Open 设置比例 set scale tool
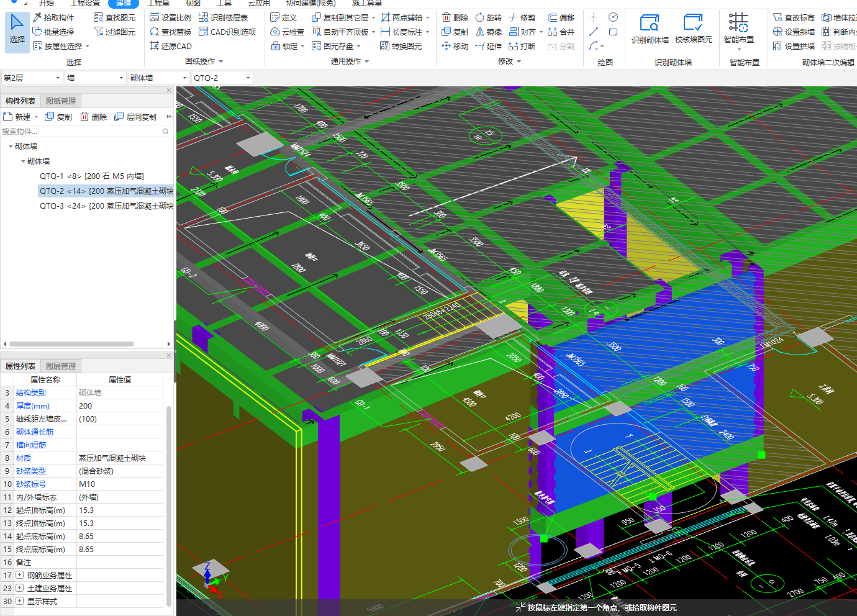The width and height of the screenshot is (857, 616). (170, 17)
